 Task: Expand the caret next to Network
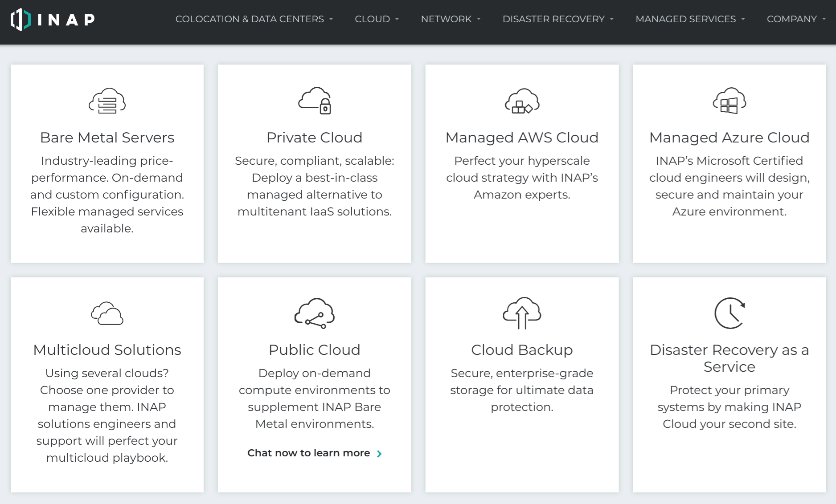(479, 19)
